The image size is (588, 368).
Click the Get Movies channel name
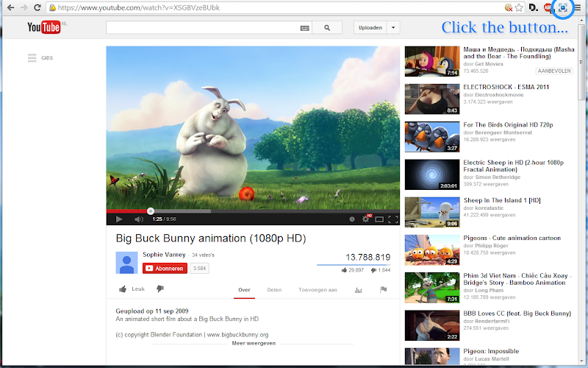click(x=489, y=64)
